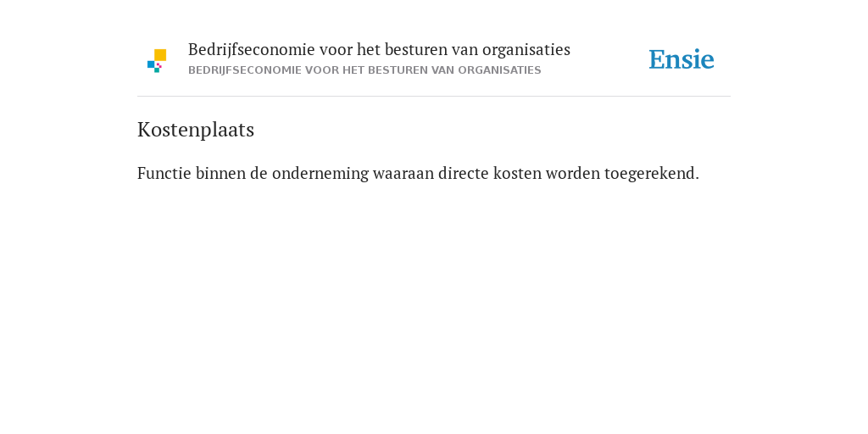Viewport: 868px width, 434px height.
Task: Click the yellow square in the logo
Action: click(160, 55)
